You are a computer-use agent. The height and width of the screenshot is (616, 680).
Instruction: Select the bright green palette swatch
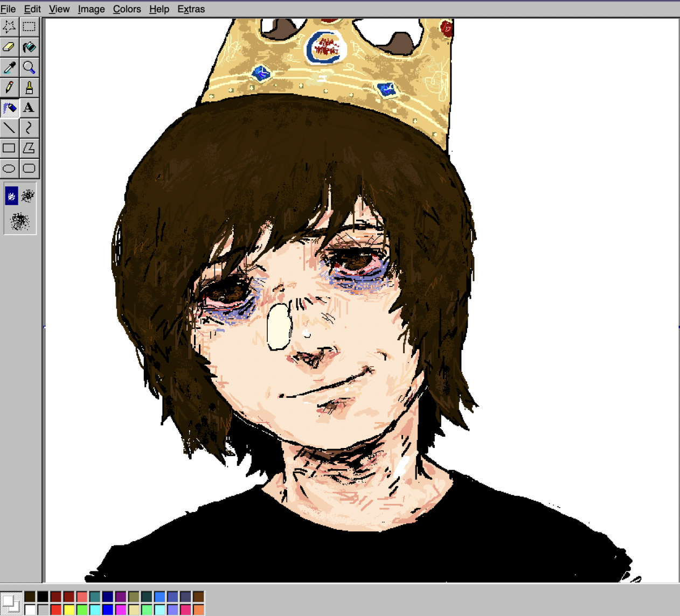tap(82, 610)
